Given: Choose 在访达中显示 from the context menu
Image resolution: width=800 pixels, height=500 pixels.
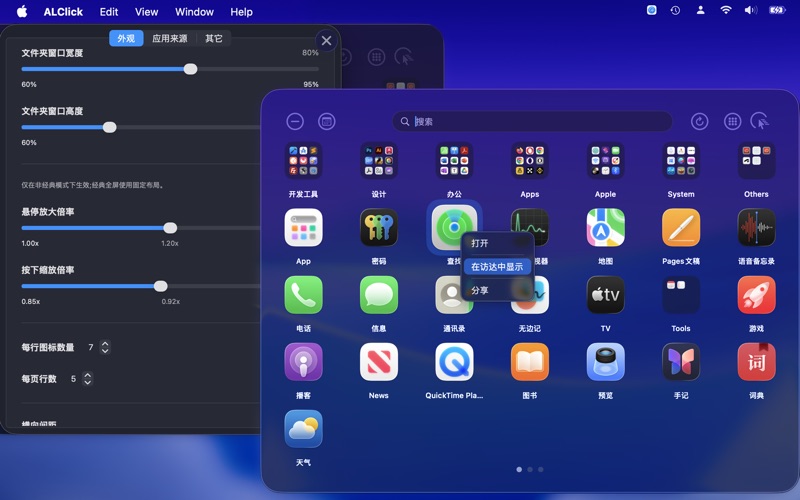Looking at the screenshot, I should point(497,266).
